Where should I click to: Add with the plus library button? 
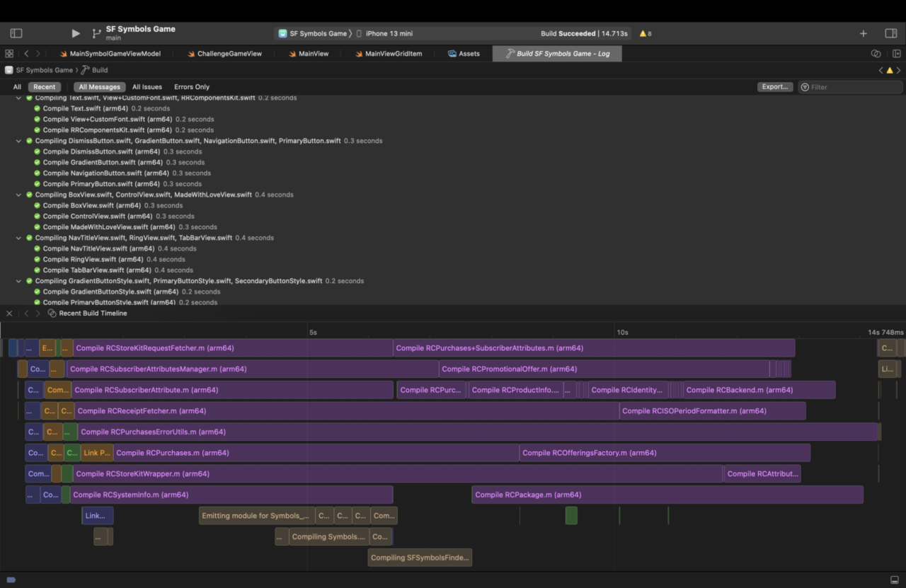click(x=864, y=33)
